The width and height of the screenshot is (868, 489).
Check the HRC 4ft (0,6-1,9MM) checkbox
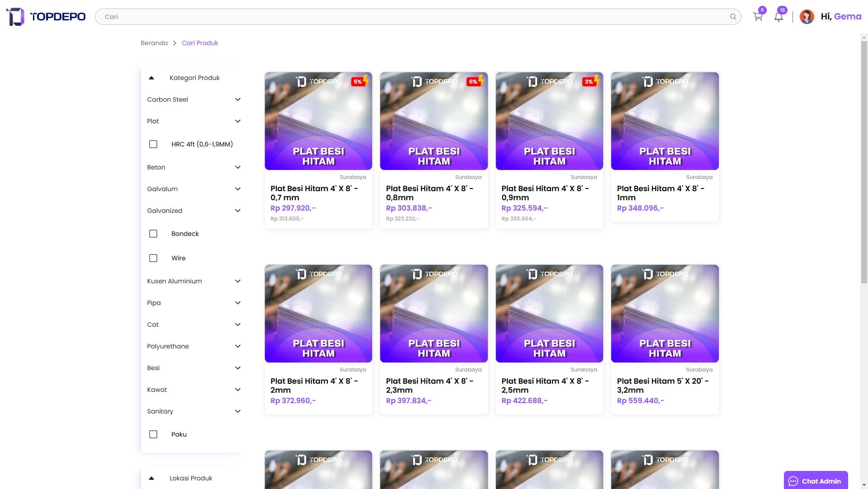click(153, 144)
